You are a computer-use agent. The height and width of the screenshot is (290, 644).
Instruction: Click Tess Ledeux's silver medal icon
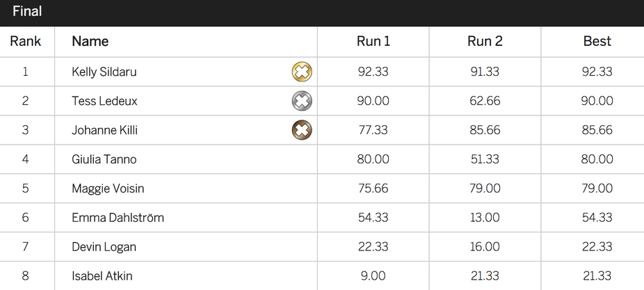(302, 101)
